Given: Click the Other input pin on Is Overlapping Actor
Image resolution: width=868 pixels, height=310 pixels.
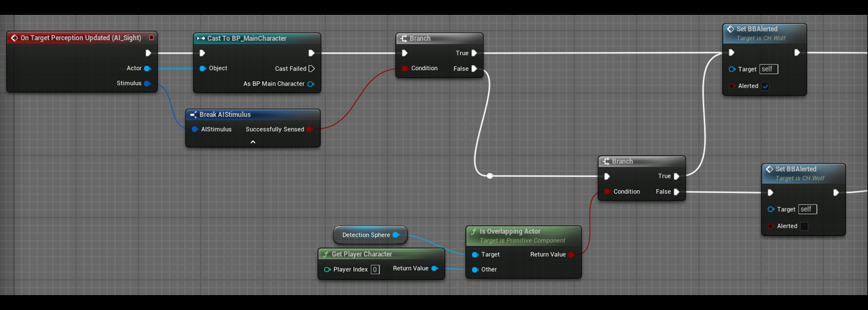Looking at the screenshot, I should [x=475, y=270].
